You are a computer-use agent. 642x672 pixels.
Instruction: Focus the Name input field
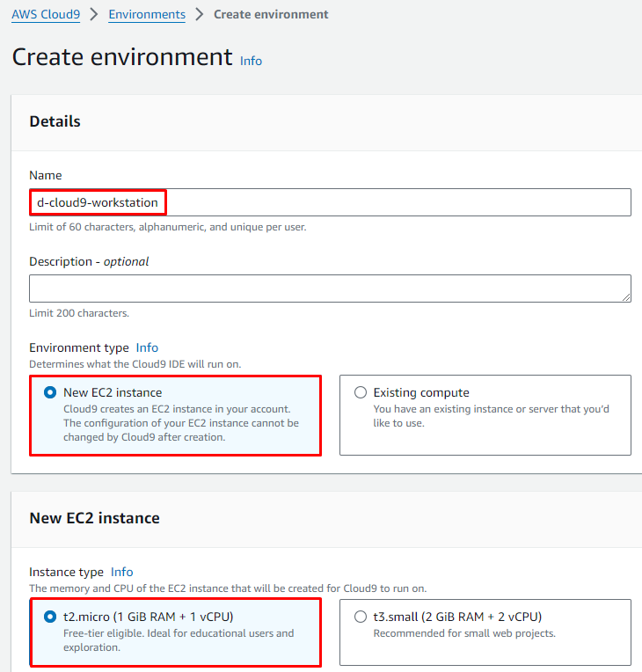[x=396, y=202]
